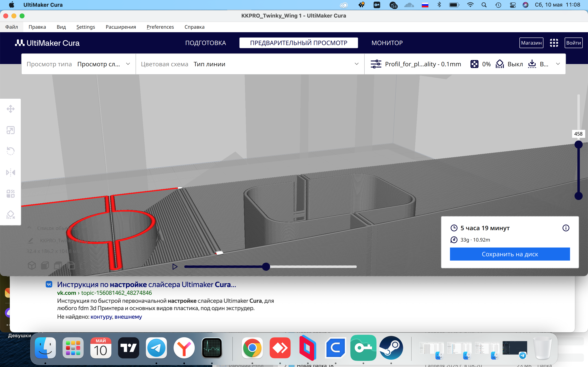
Task: Expand the view type dropdown
Action: 78,64
